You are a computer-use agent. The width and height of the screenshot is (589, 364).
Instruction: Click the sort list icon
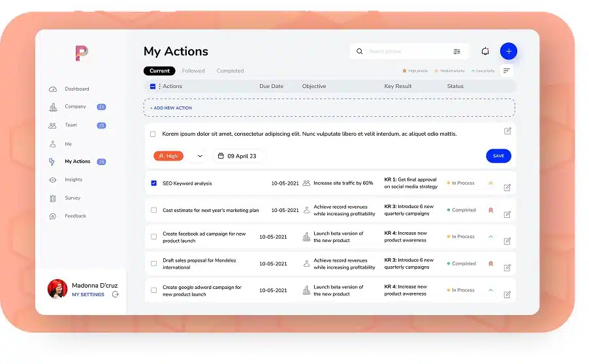(x=507, y=70)
